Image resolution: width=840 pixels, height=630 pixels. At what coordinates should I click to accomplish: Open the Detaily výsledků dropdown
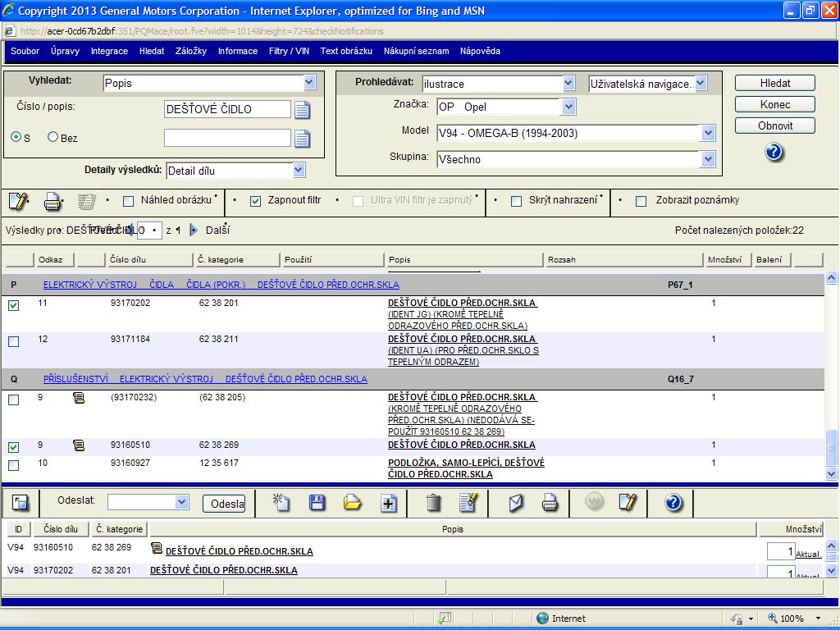(x=299, y=171)
